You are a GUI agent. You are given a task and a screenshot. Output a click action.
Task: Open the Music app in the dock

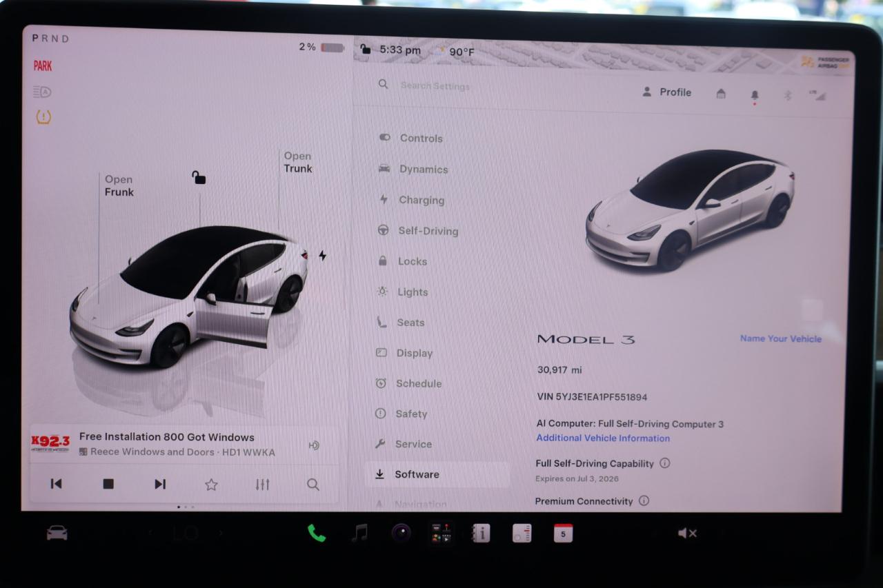pos(359,533)
